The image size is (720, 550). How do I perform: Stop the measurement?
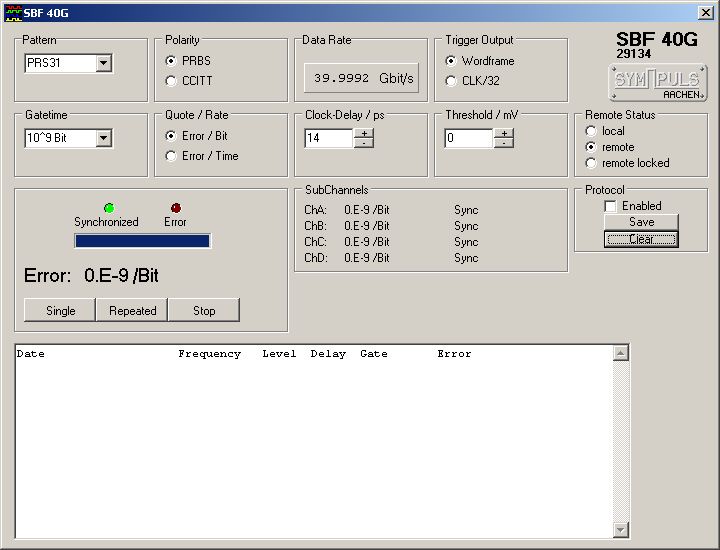(x=204, y=310)
